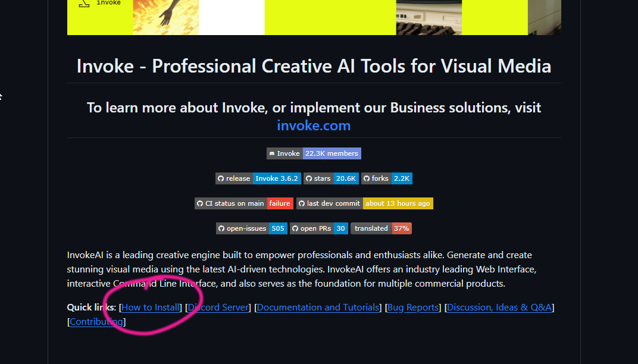Viewport: 638px width, 364px height.
Task: Open the open-issues 505 badge
Action: click(252, 228)
